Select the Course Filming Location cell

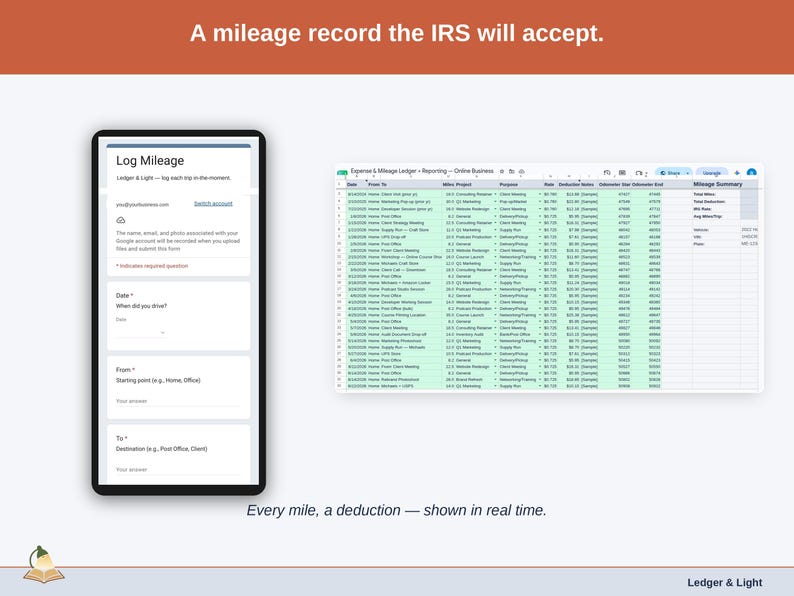point(411,315)
